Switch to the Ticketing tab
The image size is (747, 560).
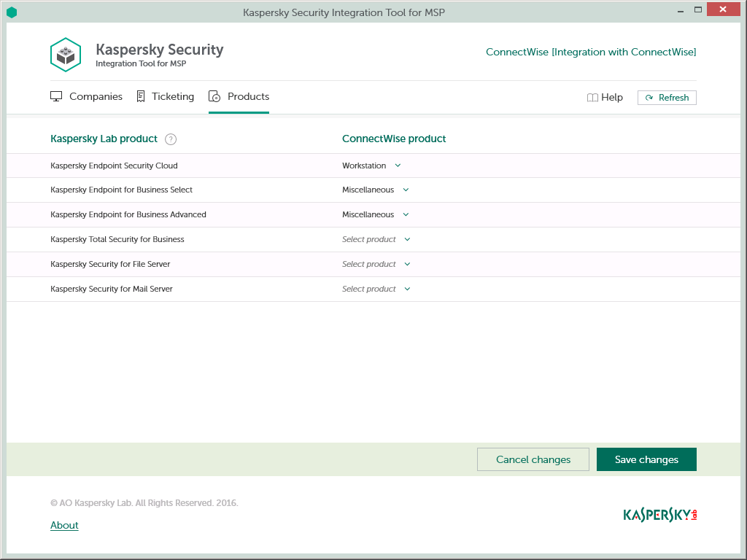(173, 96)
